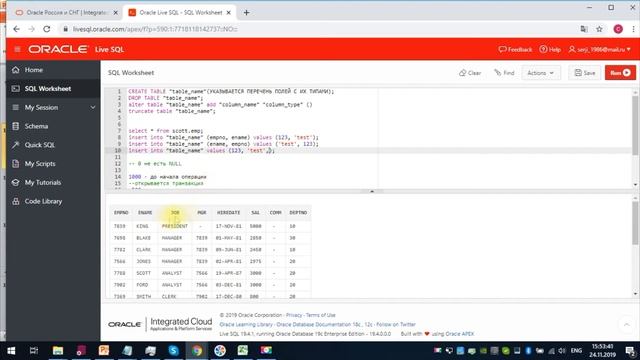Open the hamburger navigation menu
640x360 pixels.
point(17,49)
